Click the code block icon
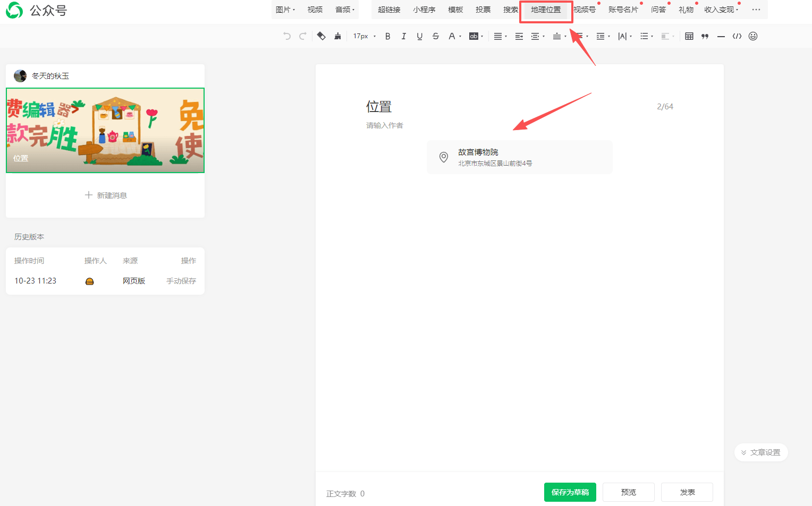 click(737, 36)
